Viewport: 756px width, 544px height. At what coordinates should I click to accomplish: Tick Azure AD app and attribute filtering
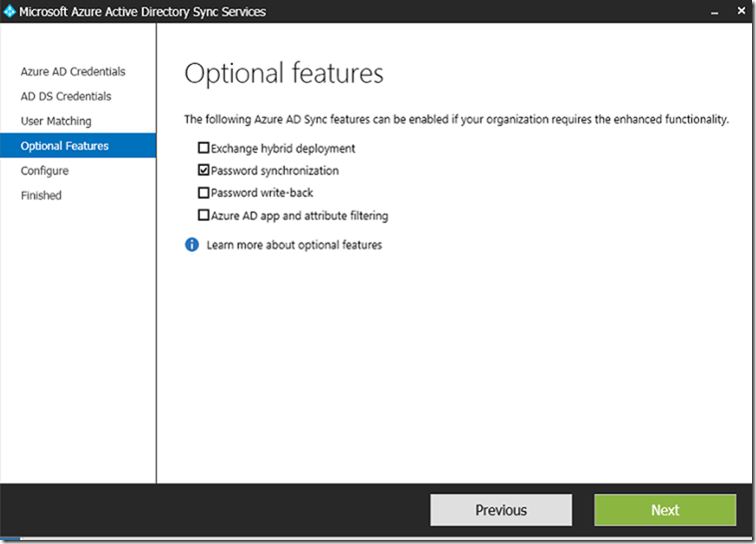click(204, 215)
